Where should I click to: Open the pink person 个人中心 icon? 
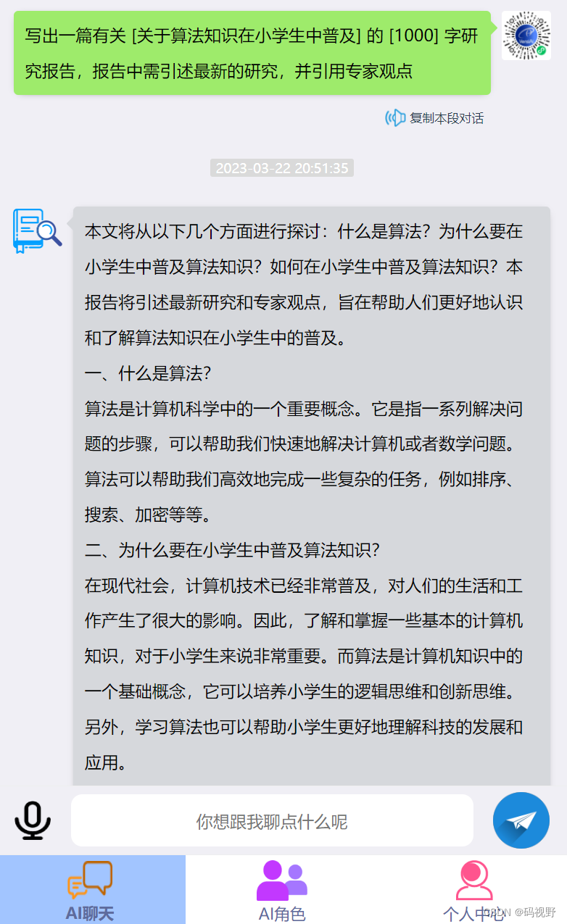[474, 881]
